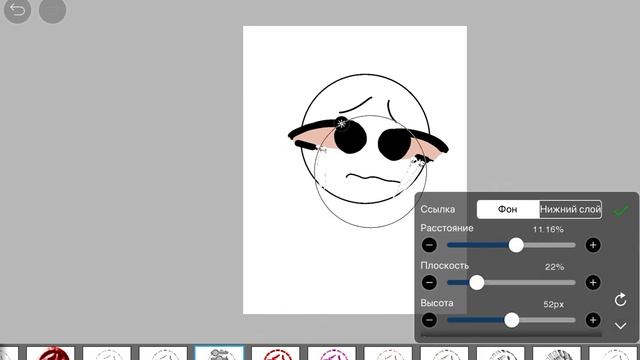The height and width of the screenshot is (360, 640).
Task: Collapse the filter panel with the down chevron
Action: point(621,325)
